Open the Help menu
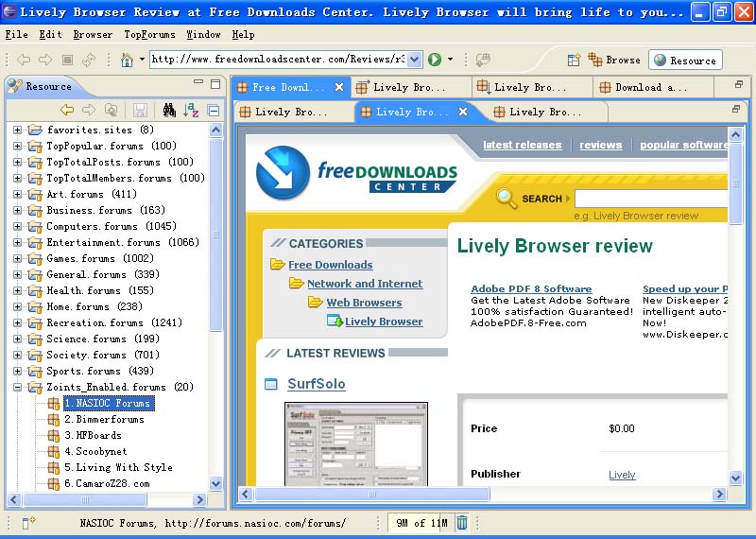The image size is (756, 539). 243,35
